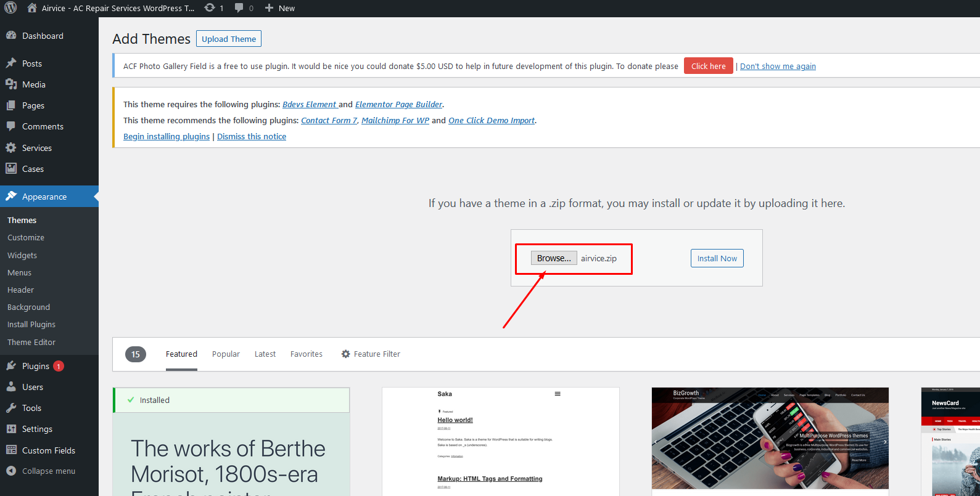Viewport: 980px width, 496px height.
Task: Click the Posts pushpin icon
Action: 11,63
